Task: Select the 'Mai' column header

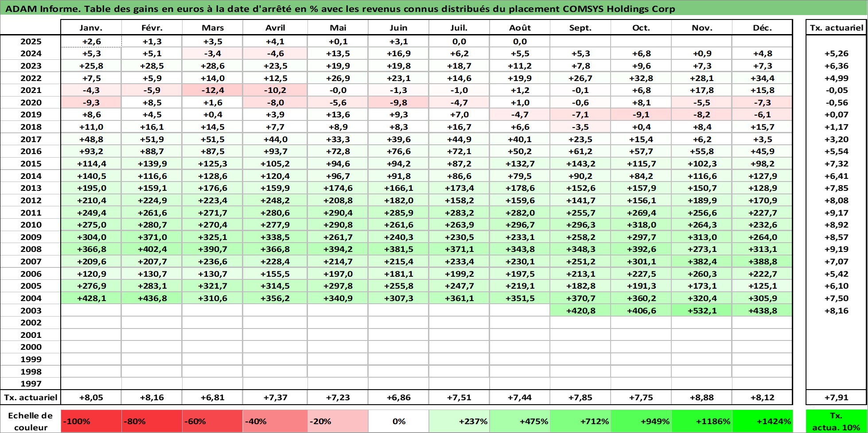Action: 338,27
